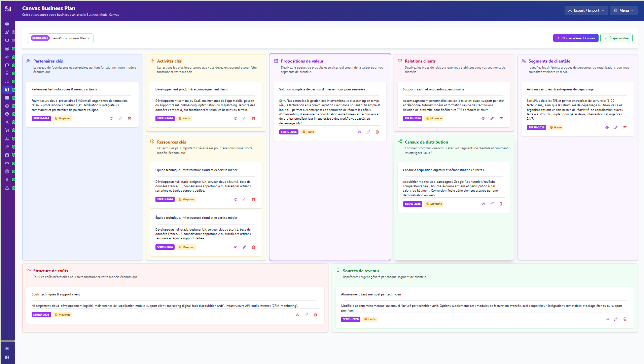Click the Canaux de distribution section heading
Image resolution: width=644 pixels, height=364 pixels.
click(426, 142)
